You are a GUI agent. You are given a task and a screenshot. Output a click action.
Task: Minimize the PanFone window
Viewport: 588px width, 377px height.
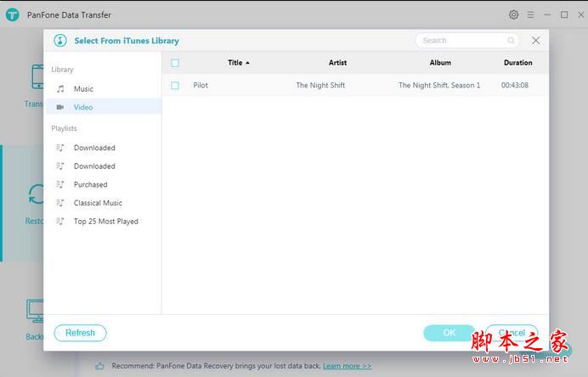click(x=547, y=14)
